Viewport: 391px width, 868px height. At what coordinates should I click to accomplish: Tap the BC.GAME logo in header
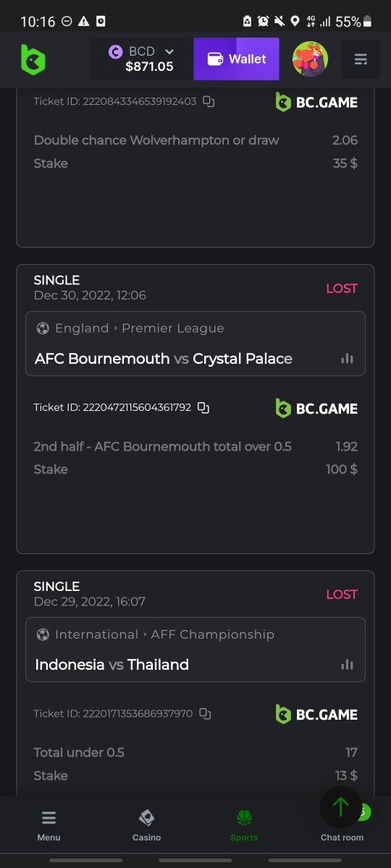pyautogui.click(x=33, y=59)
